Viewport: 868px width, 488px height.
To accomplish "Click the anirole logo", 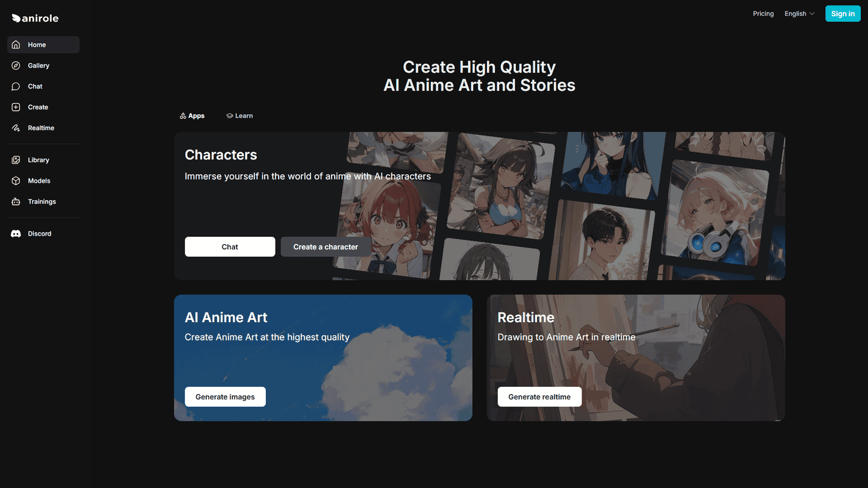I will [x=35, y=18].
